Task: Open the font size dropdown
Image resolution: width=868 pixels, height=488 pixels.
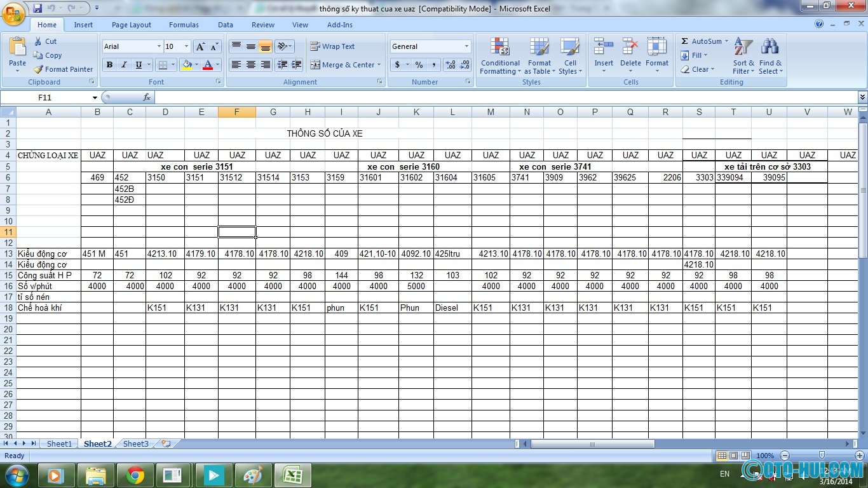Action: click(186, 46)
